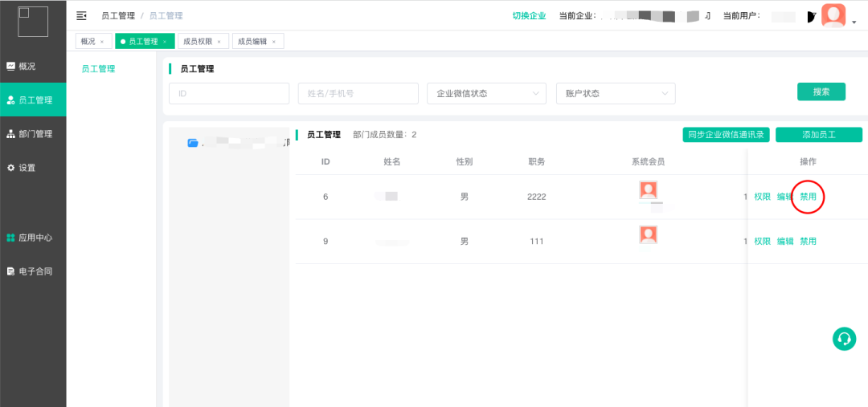The image size is (868, 407).
Task: Click the ID cell 9
Action: 325,241
